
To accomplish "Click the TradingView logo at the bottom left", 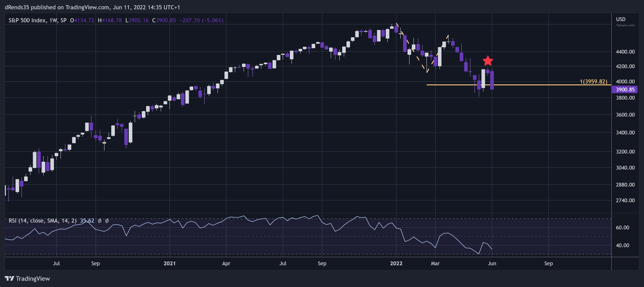I will (27, 278).
